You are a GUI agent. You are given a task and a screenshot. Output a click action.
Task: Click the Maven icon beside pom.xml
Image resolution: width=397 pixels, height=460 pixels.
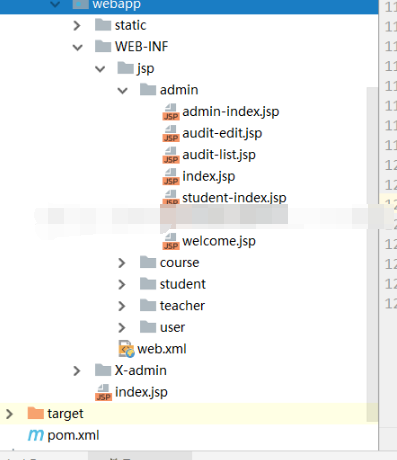(x=36, y=435)
